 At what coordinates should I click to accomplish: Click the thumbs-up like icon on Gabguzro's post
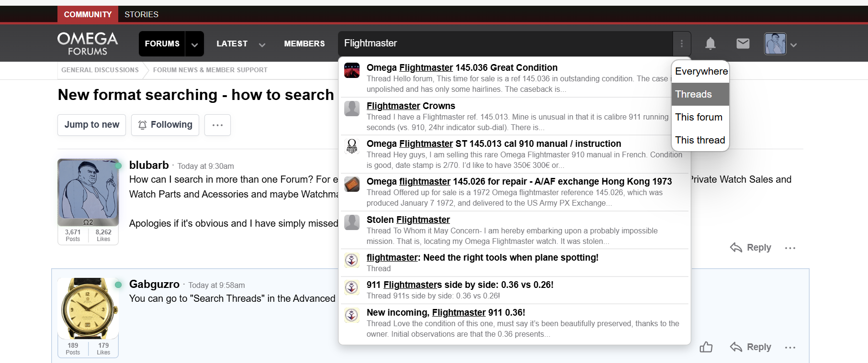(x=706, y=347)
